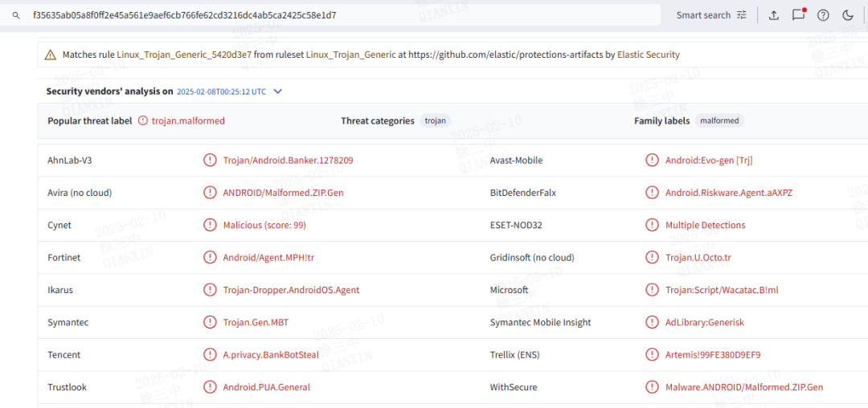Click the warning triangle icon beside rule match

[x=51, y=55]
